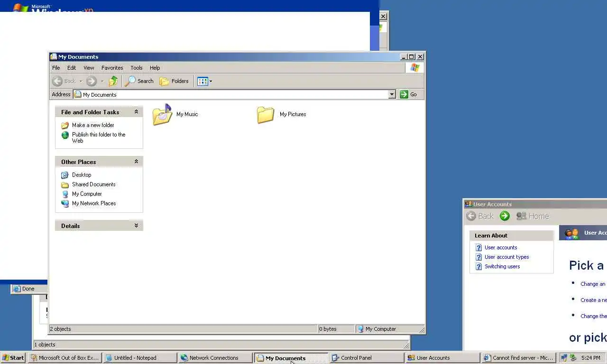Click the Publish to Web globe icon

click(x=65, y=135)
